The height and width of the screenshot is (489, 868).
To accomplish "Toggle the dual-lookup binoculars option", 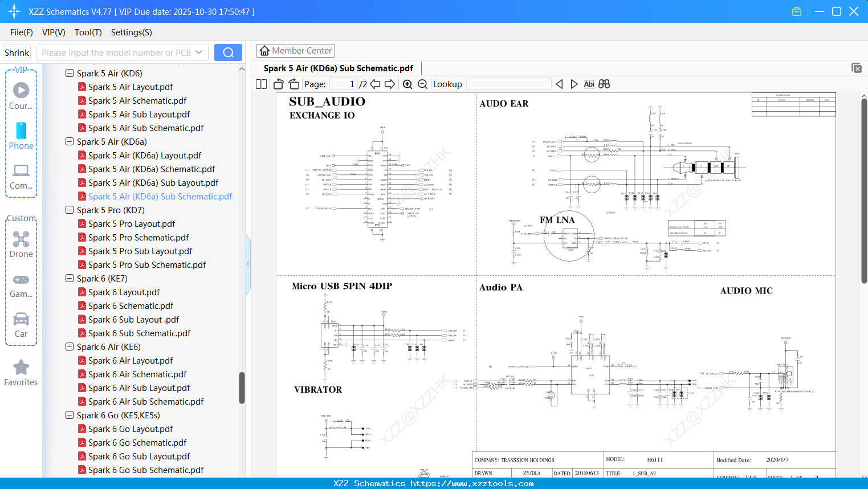I will pos(604,84).
